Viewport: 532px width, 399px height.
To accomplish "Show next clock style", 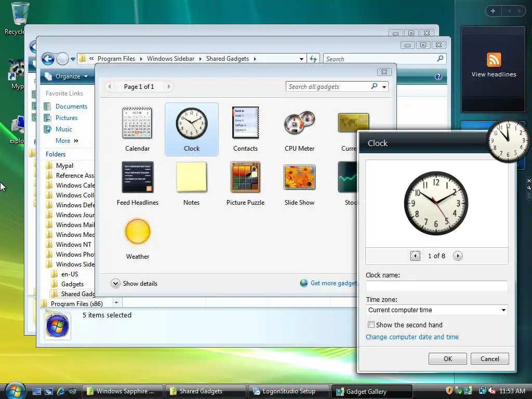I will 458,256.
